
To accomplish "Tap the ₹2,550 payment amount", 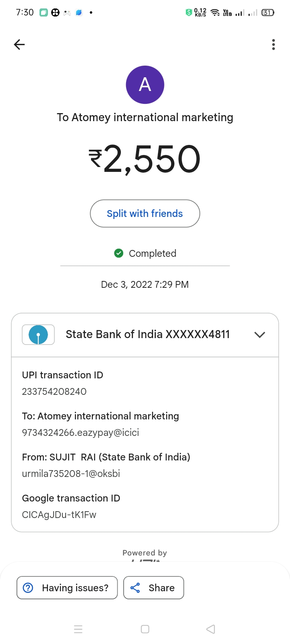I will [145, 159].
